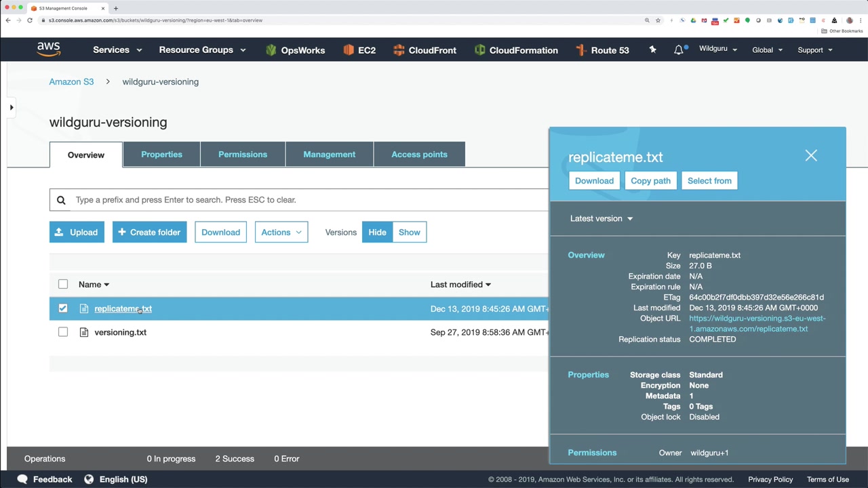Open the Other Bookmarks folder
868x488 pixels.
843,31
